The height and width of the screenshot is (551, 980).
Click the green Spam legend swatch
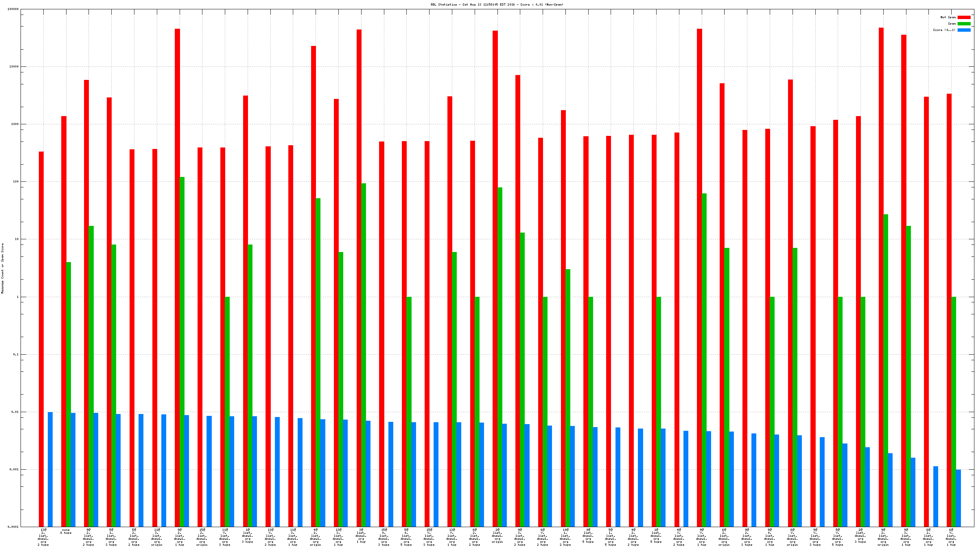click(x=964, y=24)
